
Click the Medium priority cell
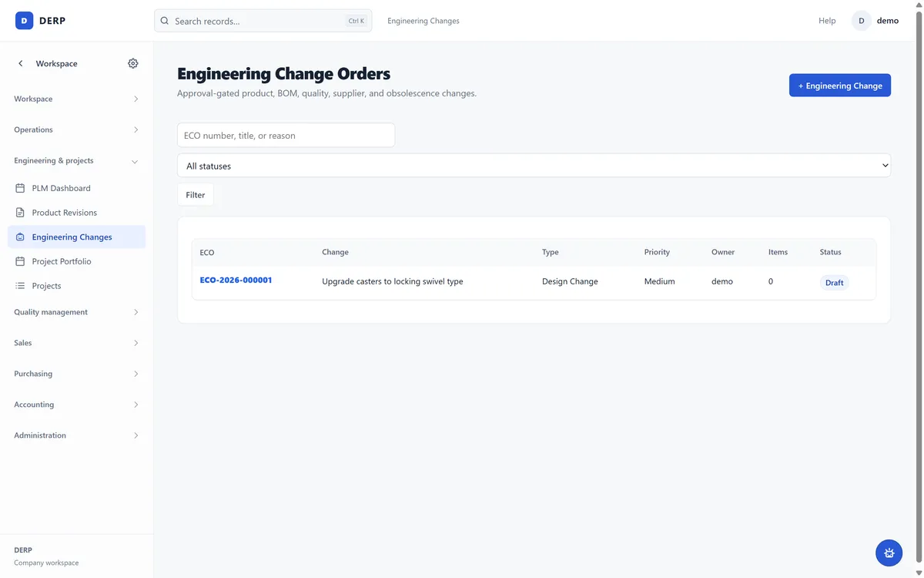[660, 281]
